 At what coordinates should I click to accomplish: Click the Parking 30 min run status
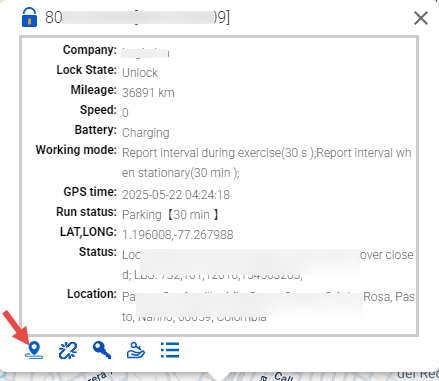coord(170,215)
